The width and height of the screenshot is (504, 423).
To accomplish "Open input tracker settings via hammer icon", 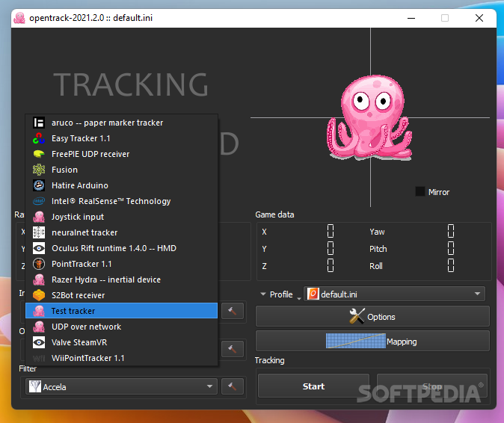I will click(x=233, y=311).
